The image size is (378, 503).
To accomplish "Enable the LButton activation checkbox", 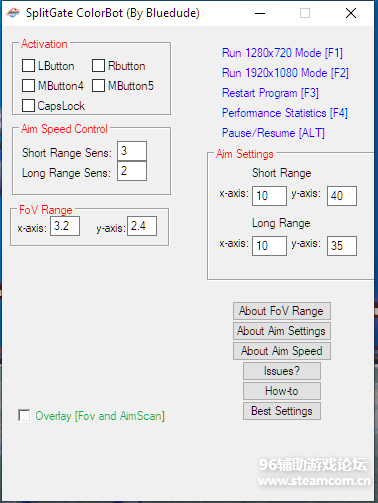I will coord(28,66).
